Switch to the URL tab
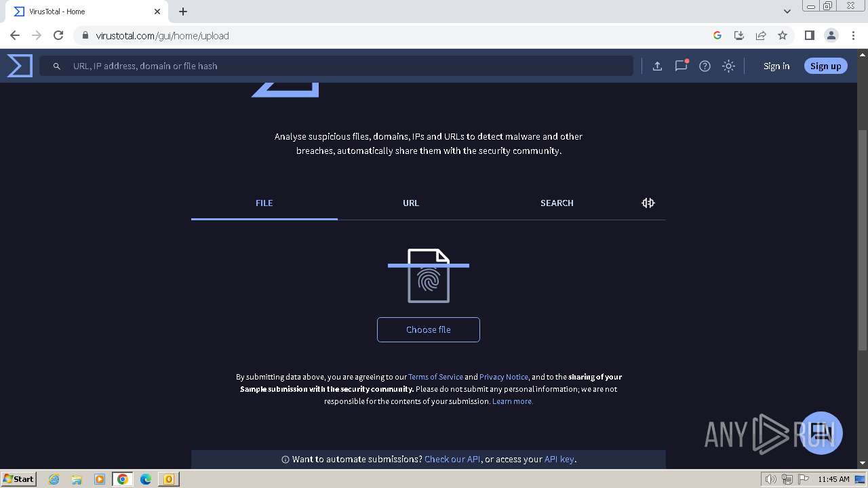The width and height of the screenshot is (868, 488). coord(411,203)
